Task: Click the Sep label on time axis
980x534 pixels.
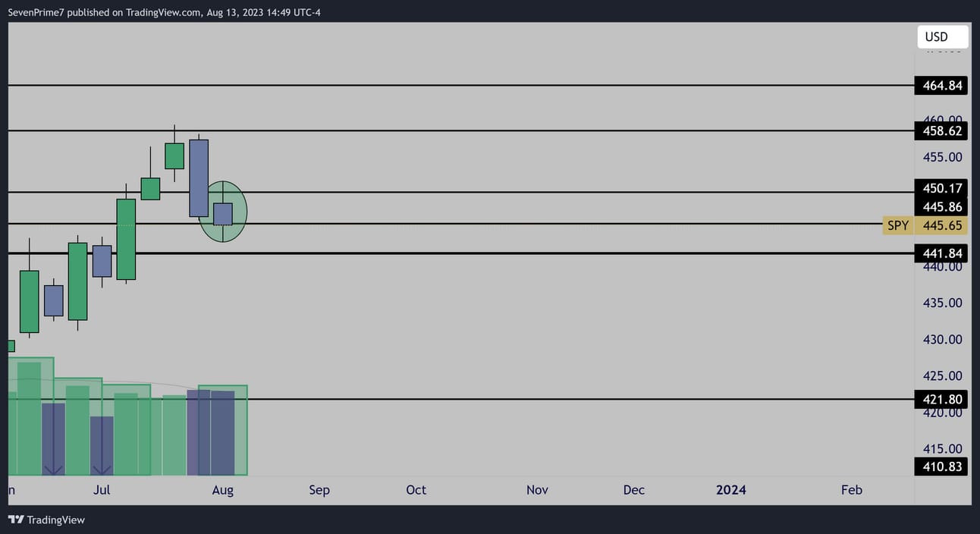Action: [x=319, y=490]
